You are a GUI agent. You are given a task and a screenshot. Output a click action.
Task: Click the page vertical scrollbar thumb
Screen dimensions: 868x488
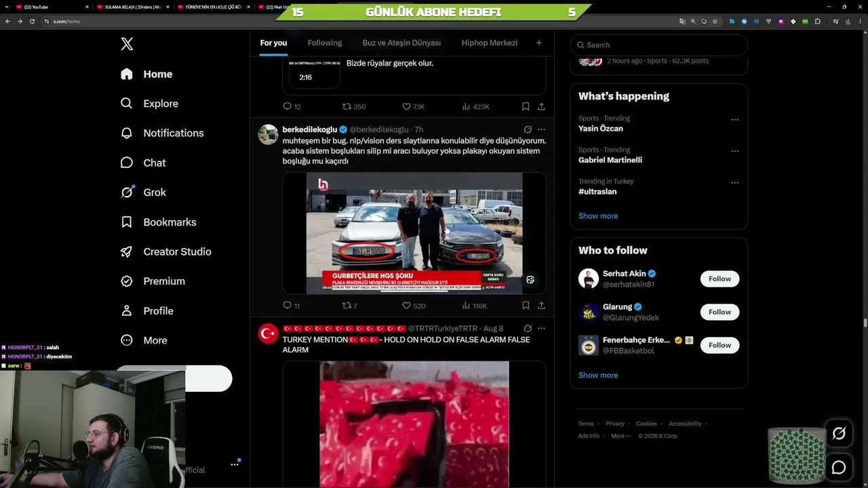coord(865,321)
